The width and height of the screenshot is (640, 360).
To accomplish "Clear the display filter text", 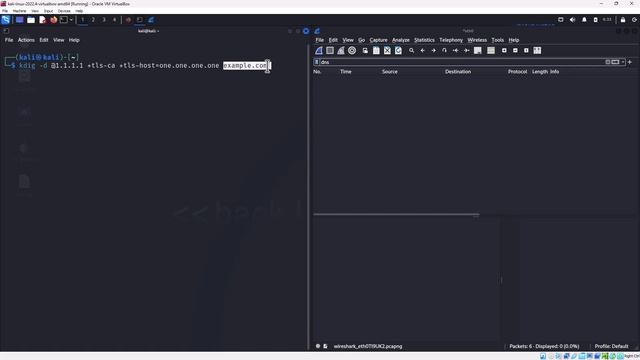I will tap(608, 62).
